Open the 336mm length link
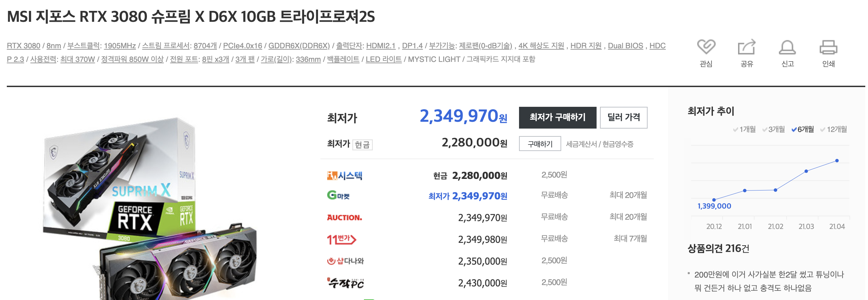The width and height of the screenshot is (868, 300). click(308, 60)
